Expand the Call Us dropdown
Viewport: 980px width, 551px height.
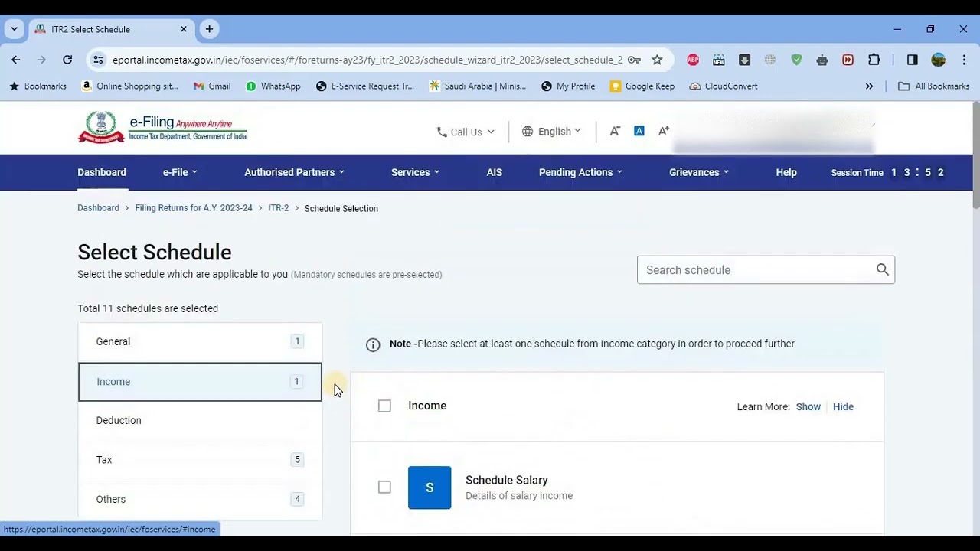(x=465, y=132)
